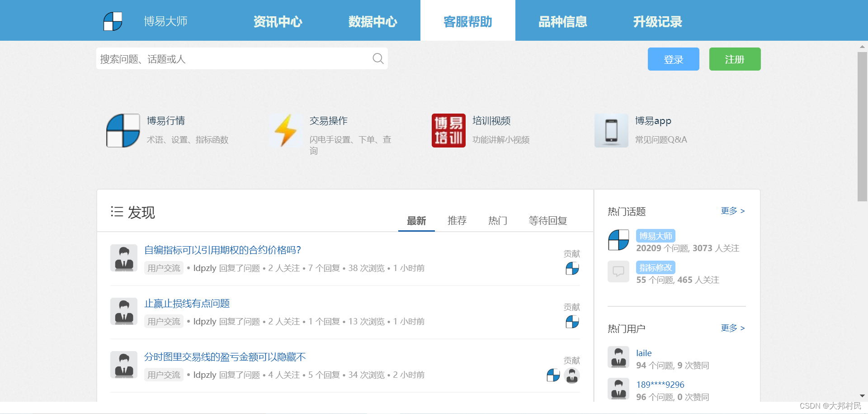Click contributor logo on 分时图里交易线 row

click(x=553, y=375)
